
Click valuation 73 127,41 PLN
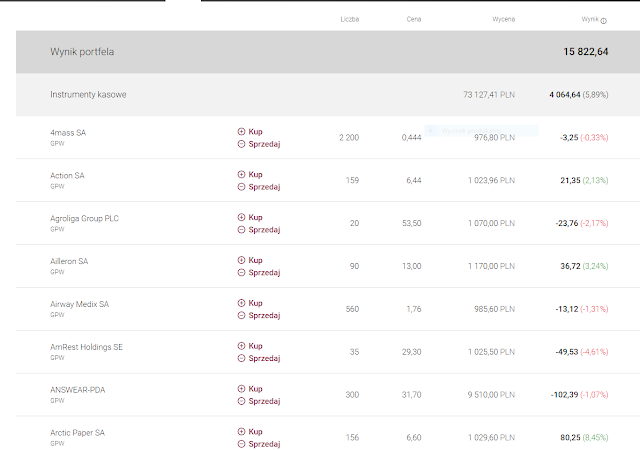(489, 95)
